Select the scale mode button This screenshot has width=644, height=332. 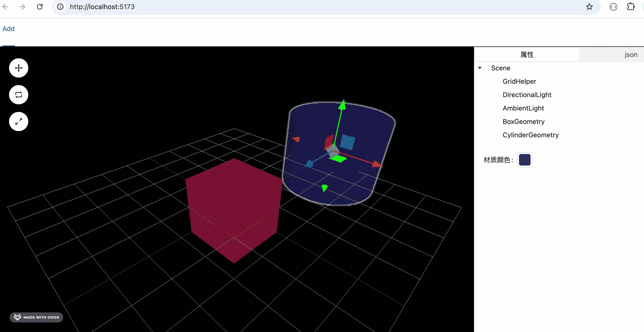(x=18, y=122)
